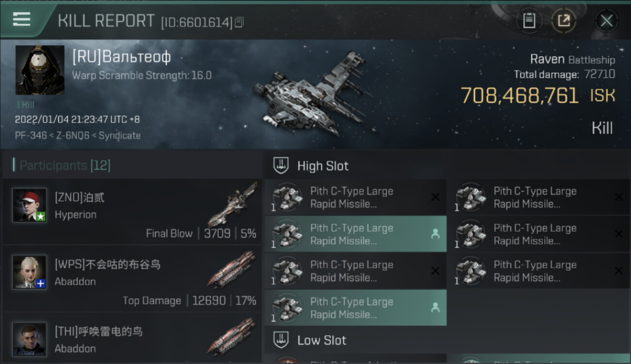Click the PF-346 system location link
Image resolution: width=631 pixels, height=364 pixels.
[x=30, y=136]
